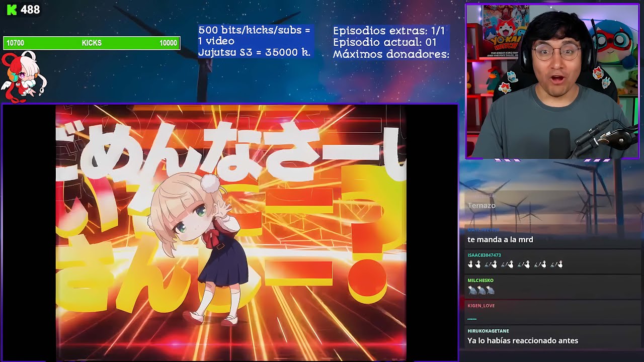This screenshot has width=644, height=362.
Task: Click the 'Máximos donadores:' text
Action: coord(391,54)
